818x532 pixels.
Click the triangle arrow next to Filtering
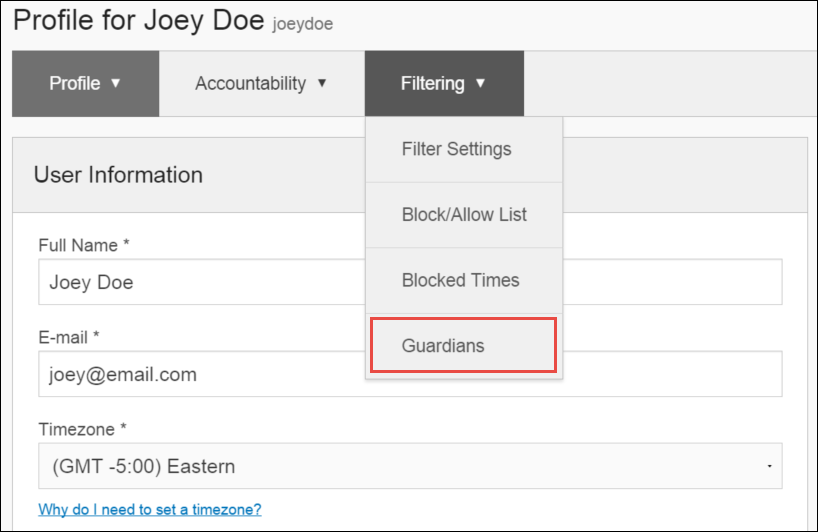tap(480, 83)
